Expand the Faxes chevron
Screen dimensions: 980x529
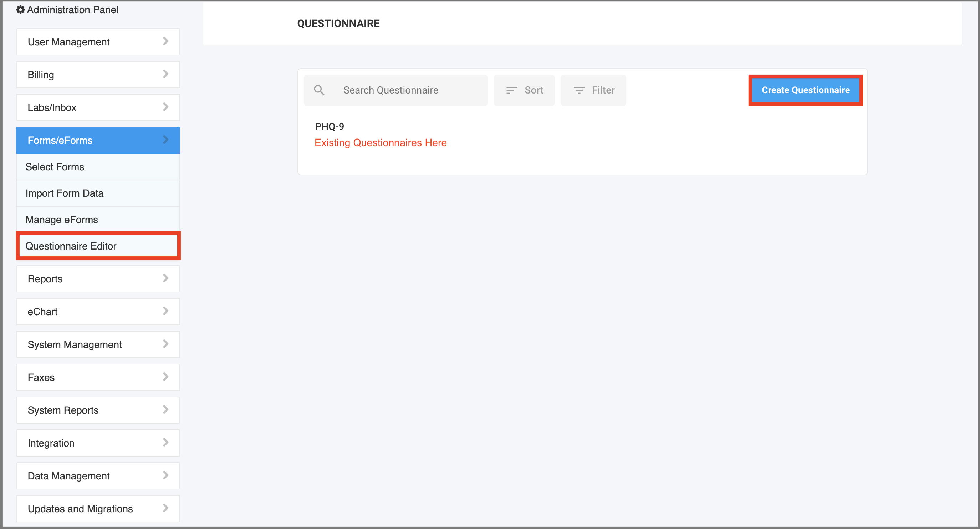coord(165,377)
